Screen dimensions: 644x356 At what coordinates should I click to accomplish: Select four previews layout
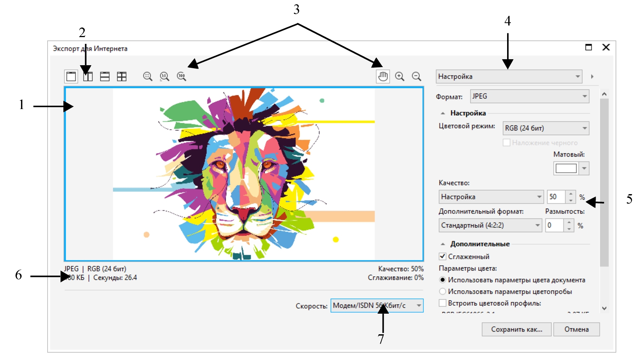122,76
